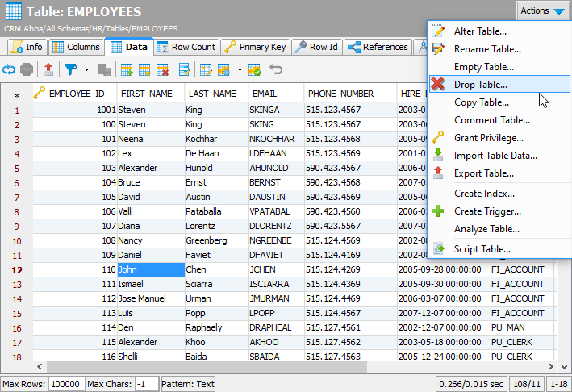
Task: Click the horizontal scrollbar under the grid
Action: tap(202, 366)
